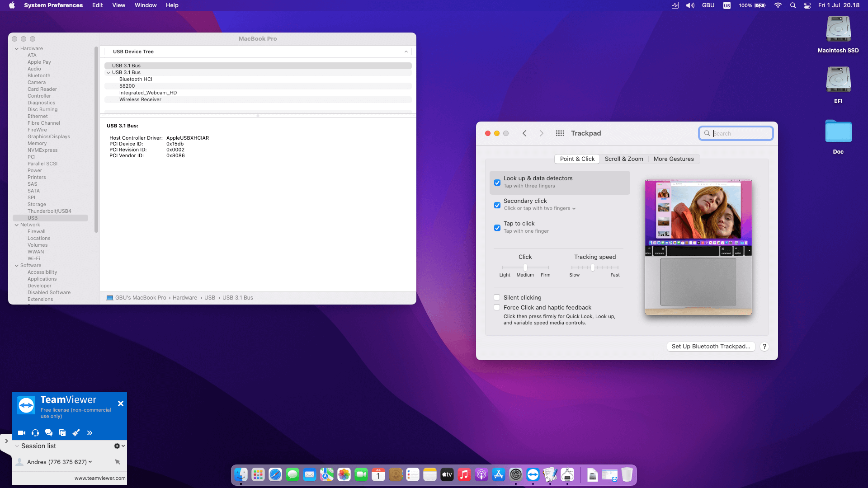This screenshot has height=488, width=868.
Task: Show all preferences via the grid icon
Action: (x=560, y=133)
